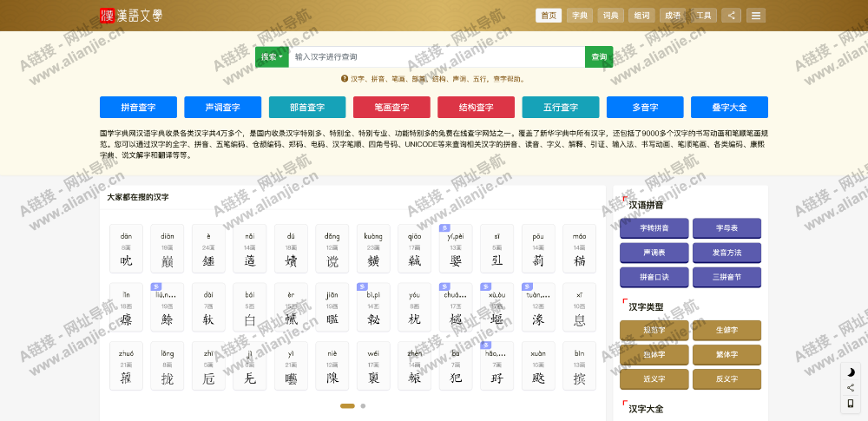Open the 工具 navigation tab
The image size is (868, 421).
(704, 16)
